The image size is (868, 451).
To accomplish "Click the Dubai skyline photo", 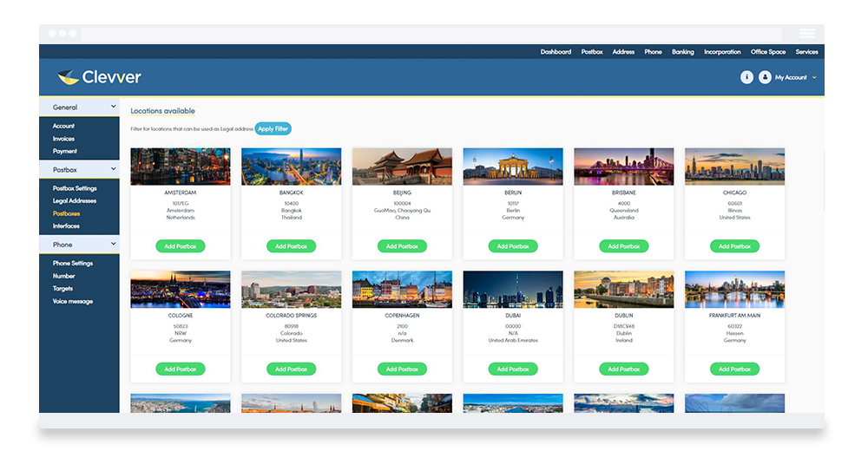I will coord(513,290).
